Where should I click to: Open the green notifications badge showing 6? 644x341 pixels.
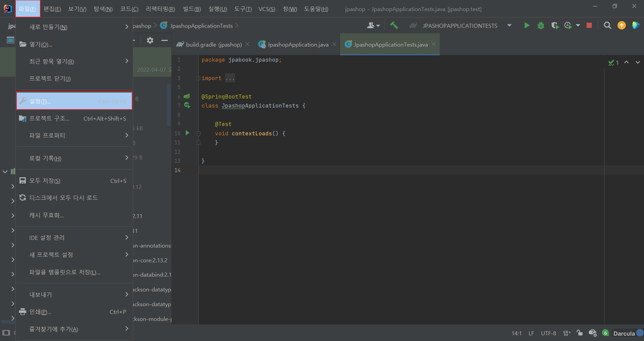tap(605, 333)
